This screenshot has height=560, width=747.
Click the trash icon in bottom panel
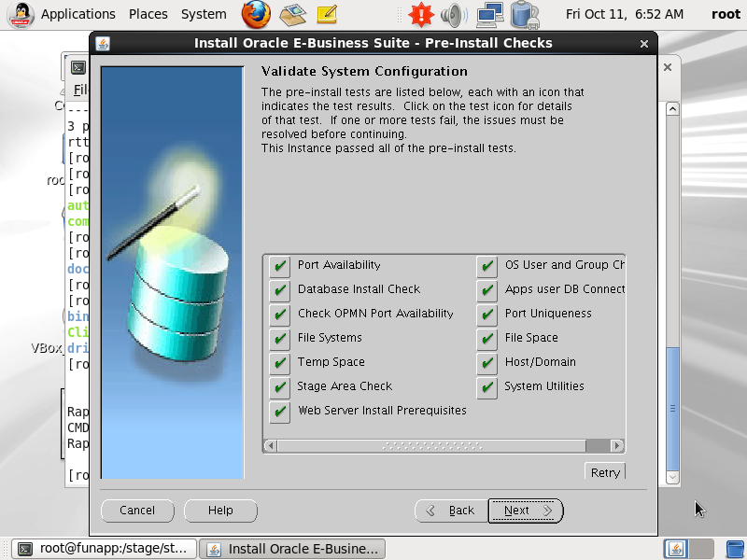pyautogui.click(x=735, y=549)
